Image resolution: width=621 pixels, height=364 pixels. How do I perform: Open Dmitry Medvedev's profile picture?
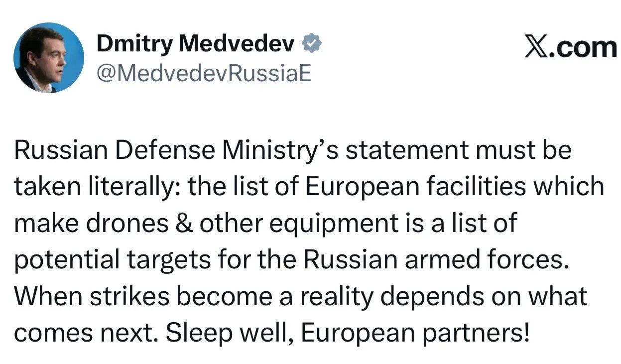[49, 58]
